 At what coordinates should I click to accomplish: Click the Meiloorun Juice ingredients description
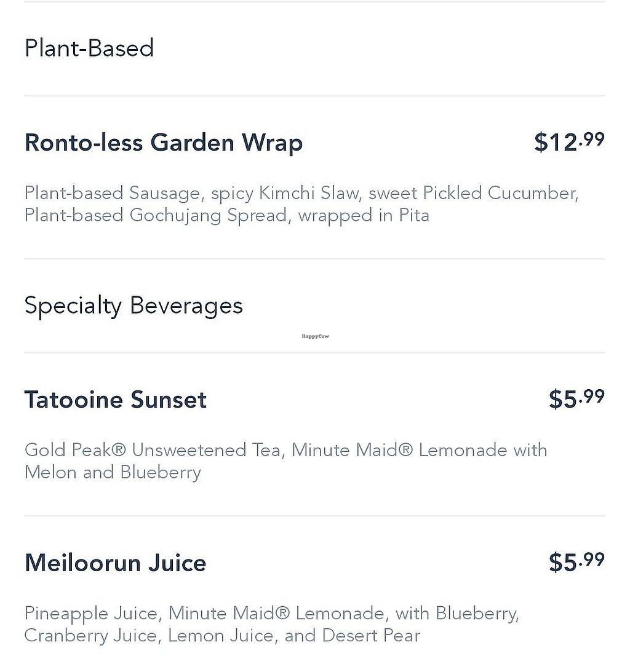[x=272, y=625]
